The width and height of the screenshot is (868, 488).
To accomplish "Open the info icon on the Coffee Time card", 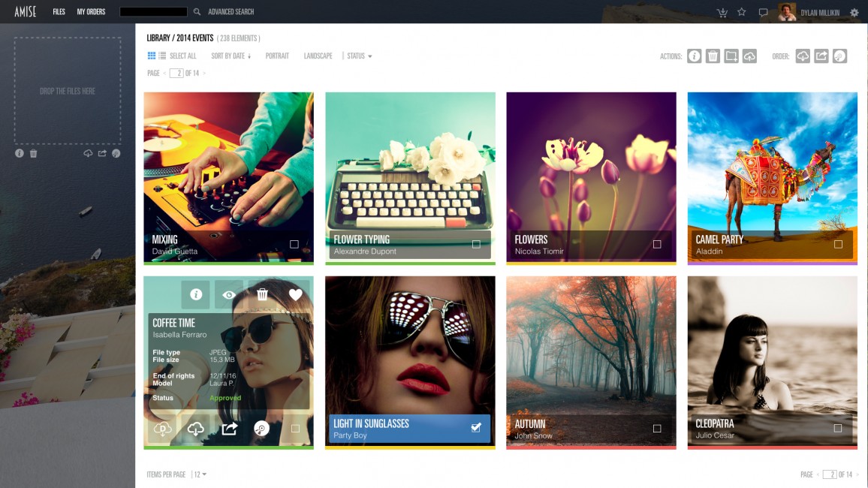I will coord(195,294).
